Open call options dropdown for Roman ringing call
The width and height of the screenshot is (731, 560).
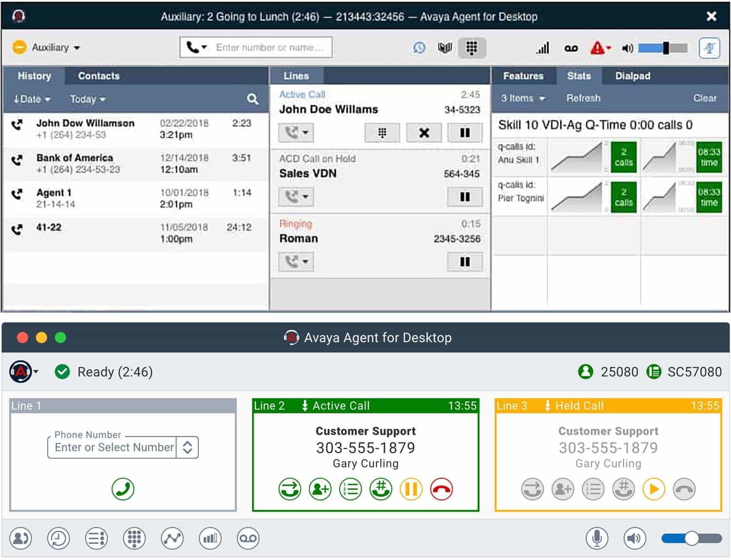click(x=296, y=261)
